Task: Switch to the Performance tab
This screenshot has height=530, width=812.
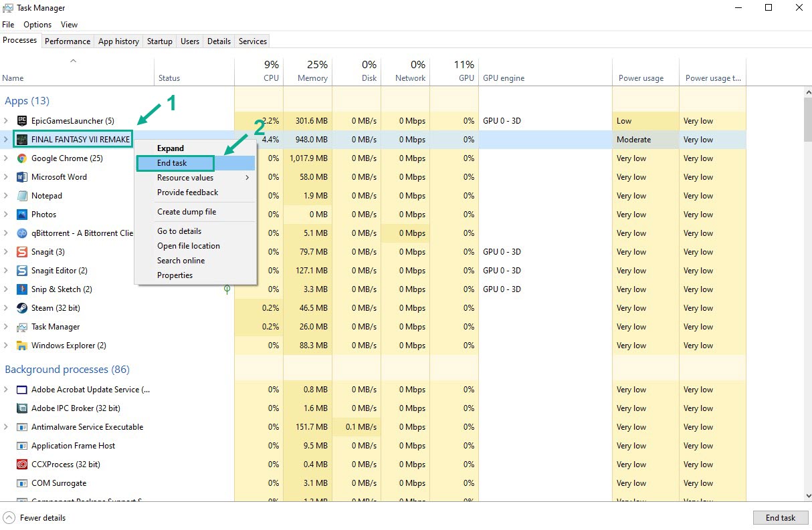Action: pos(68,41)
